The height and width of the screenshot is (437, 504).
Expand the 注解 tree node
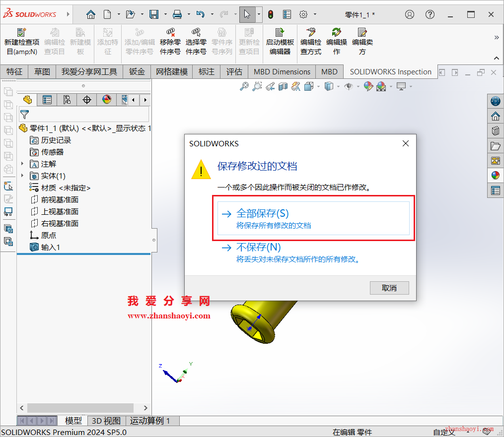click(x=22, y=164)
